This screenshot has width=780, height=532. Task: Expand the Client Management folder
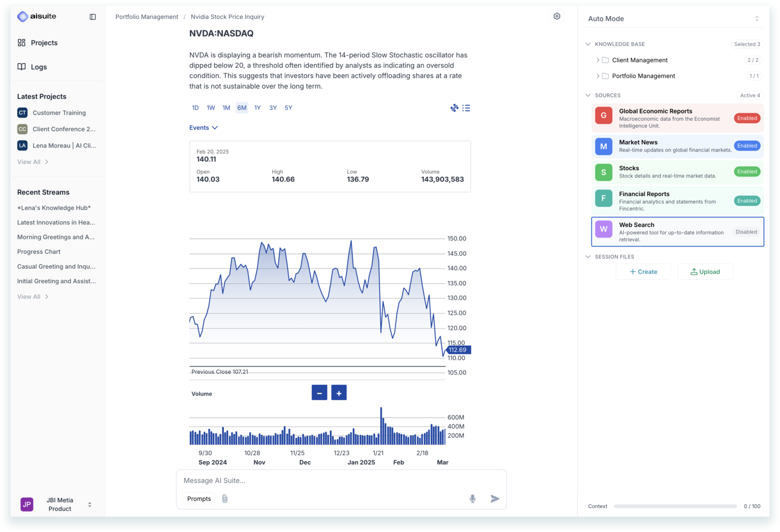(598, 60)
